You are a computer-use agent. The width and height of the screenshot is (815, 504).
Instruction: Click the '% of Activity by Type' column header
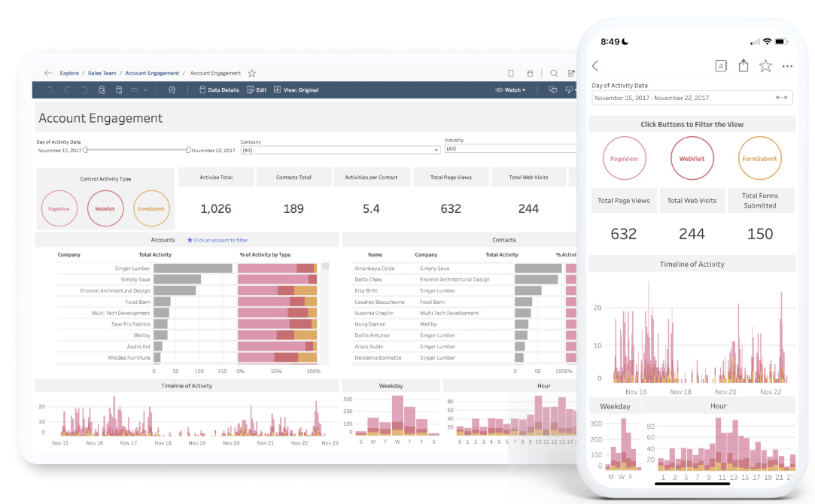(x=265, y=254)
